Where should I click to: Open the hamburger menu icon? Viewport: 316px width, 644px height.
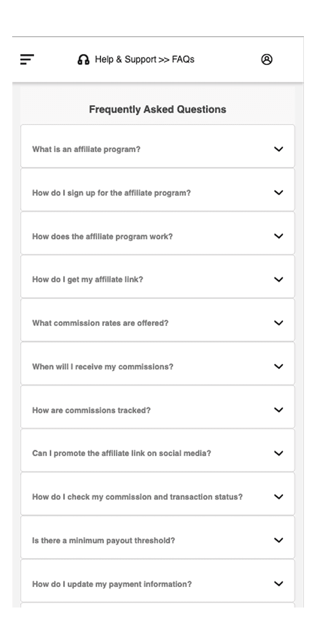27,59
